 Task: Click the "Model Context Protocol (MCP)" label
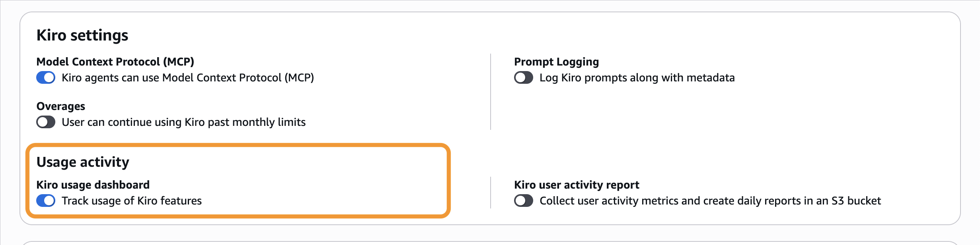tap(115, 62)
